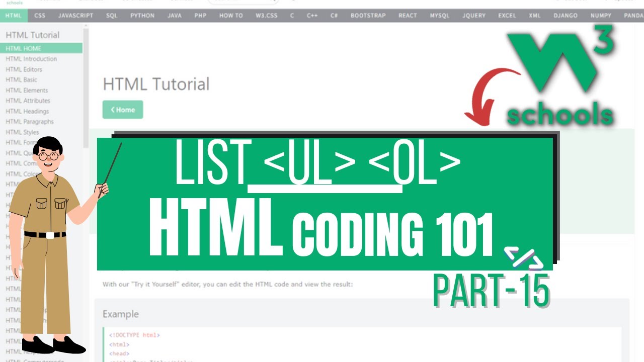Click the '<head>' code line
The width and height of the screenshot is (644, 362).
pos(119,354)
